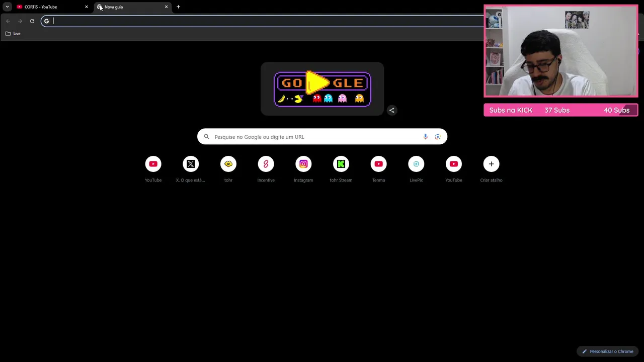Close the CORTIS - YouTube tab
This screenshot has width=644, height=362.
pos(87,7)
